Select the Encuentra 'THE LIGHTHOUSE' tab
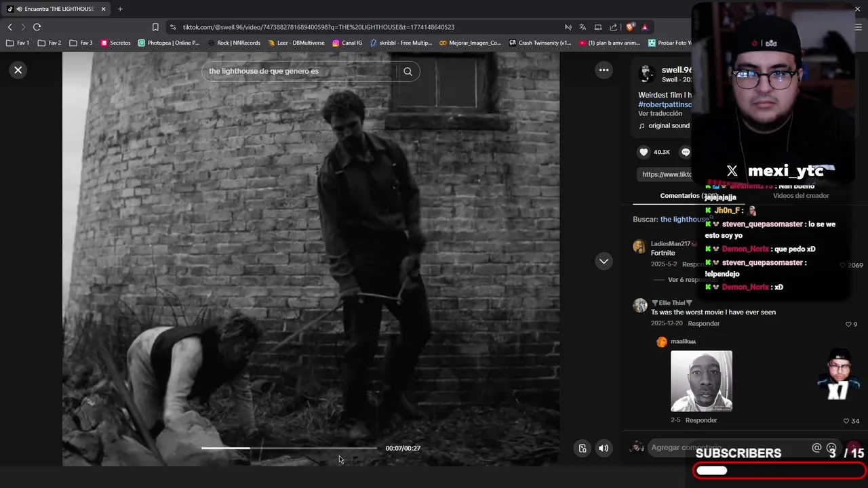Image resolution: width=868 pixels, height=488 pixels. point(56,9)
